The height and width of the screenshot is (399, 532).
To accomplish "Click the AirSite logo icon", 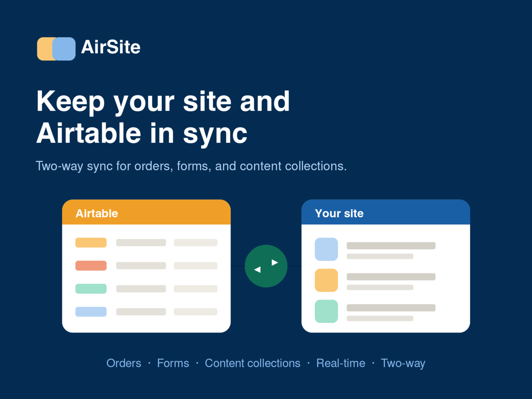I will [x=56, y=49].
